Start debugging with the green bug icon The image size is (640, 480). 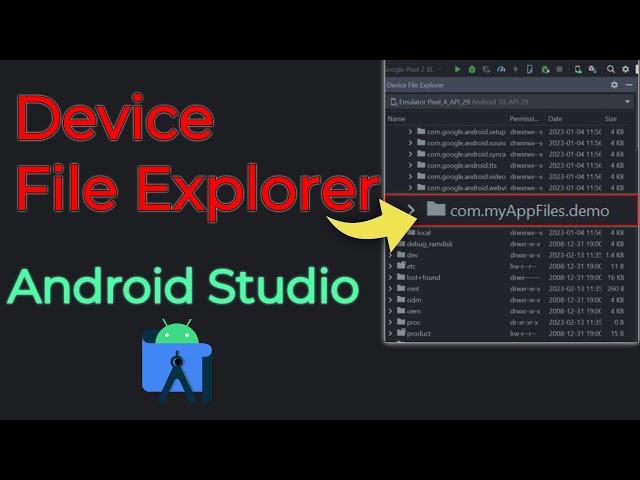tap(472, 69)
